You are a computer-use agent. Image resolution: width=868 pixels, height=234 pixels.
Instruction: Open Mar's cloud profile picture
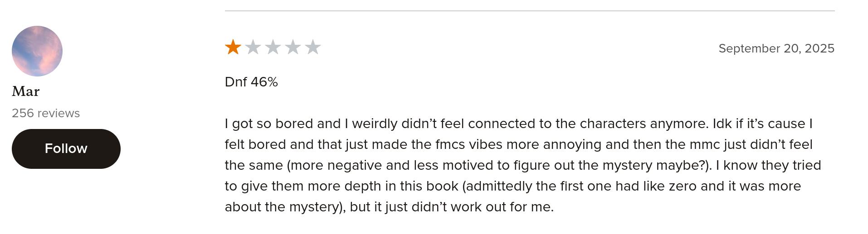pyautogui.click(x=37, y=51)
